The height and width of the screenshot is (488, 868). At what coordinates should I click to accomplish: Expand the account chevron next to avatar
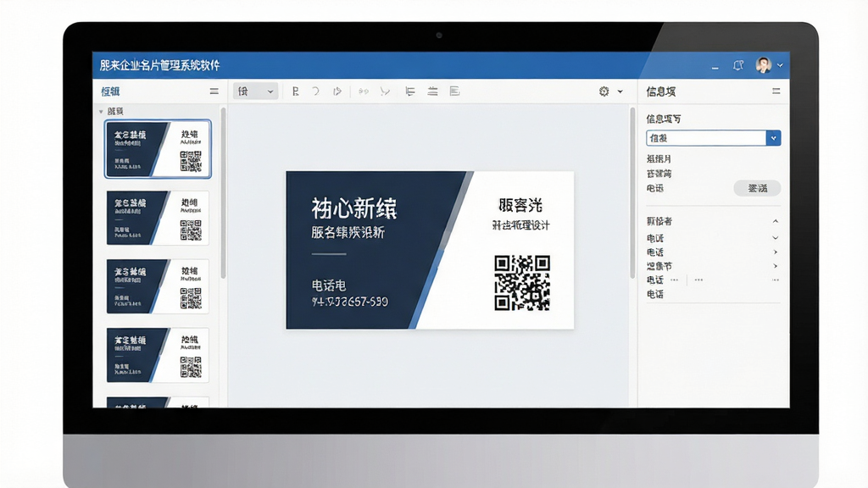(x=780, y=65)
